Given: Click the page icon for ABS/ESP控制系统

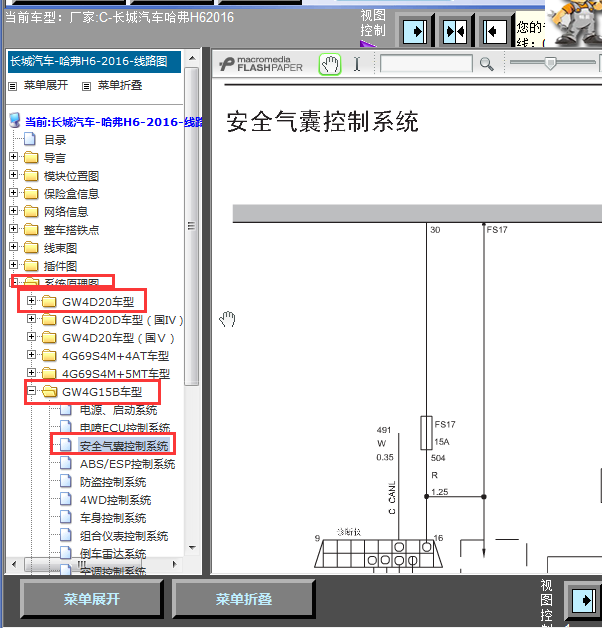Looking at the screenshot, I should click(66, 463).
